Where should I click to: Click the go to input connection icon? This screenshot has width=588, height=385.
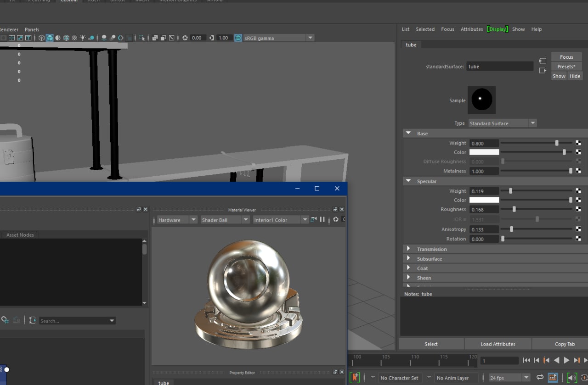(x=543, y=61)
